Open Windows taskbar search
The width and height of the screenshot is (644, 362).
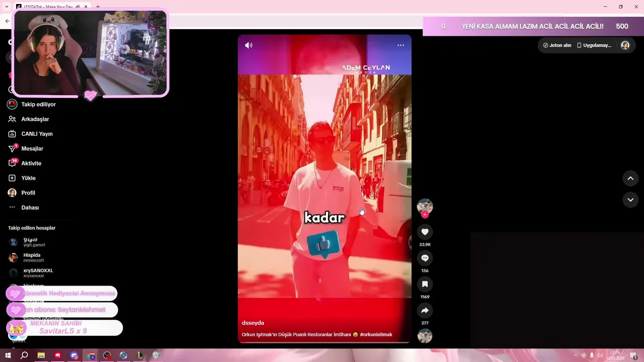coord(24,355)
